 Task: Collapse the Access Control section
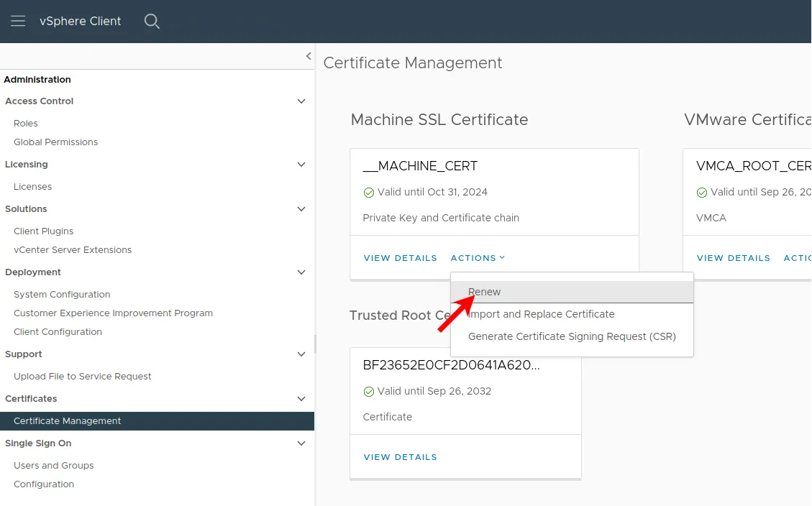[301, 101]
